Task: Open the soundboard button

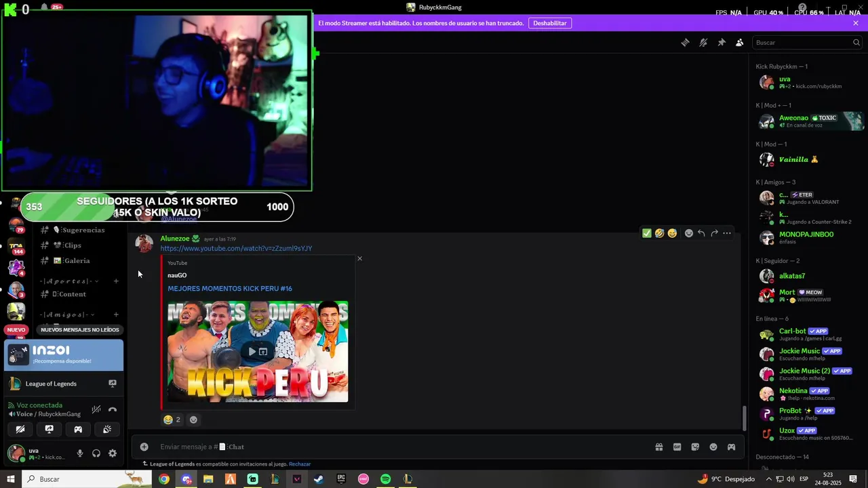Action: (107, 429)
